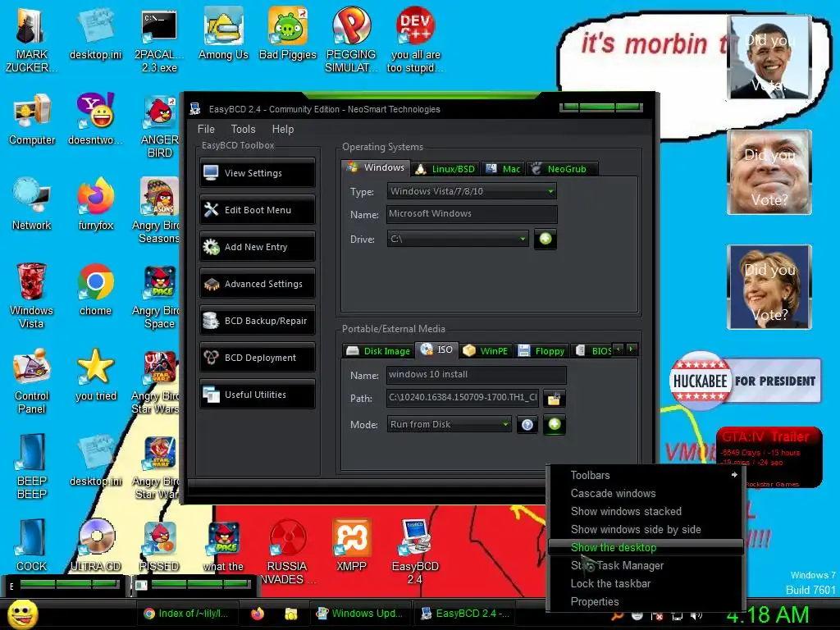
Task: Open BCD Deployment section
Action: pyautogui.click(x=257, y=358)
